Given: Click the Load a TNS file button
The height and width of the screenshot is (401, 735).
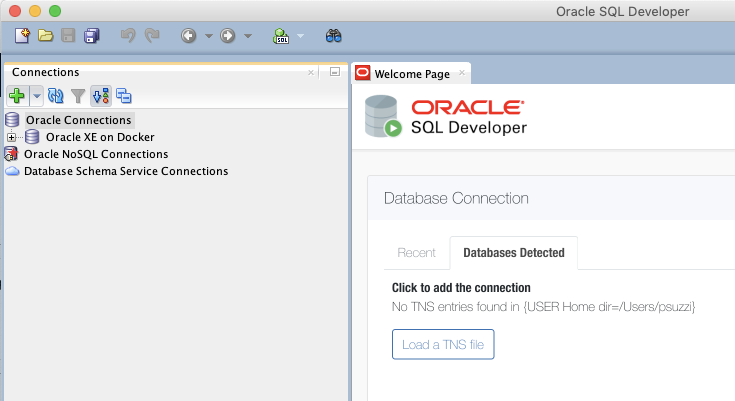Looking at the screenshot, I should [x=443, y=344].
